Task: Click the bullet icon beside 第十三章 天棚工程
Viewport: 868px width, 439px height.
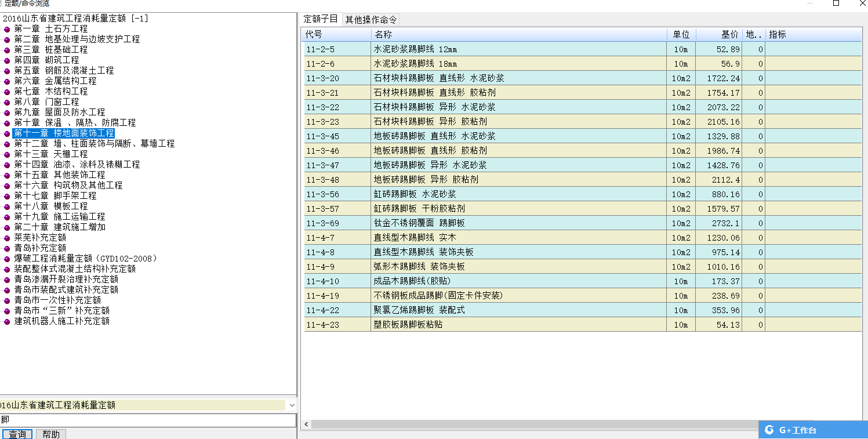Action: pyautogui.click(x=7, y=154)
